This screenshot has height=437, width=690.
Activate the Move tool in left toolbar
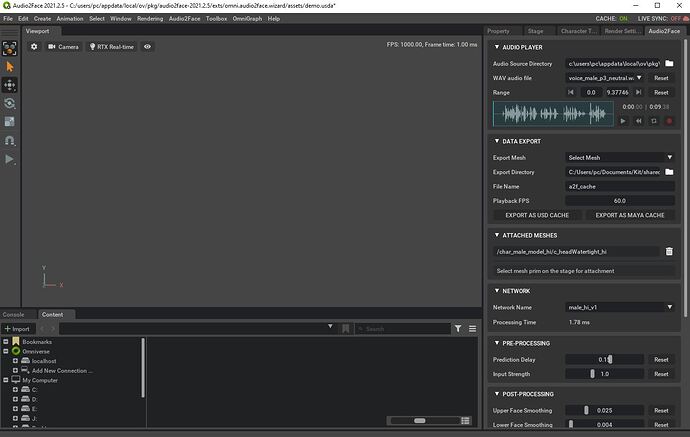coord(10,85)
